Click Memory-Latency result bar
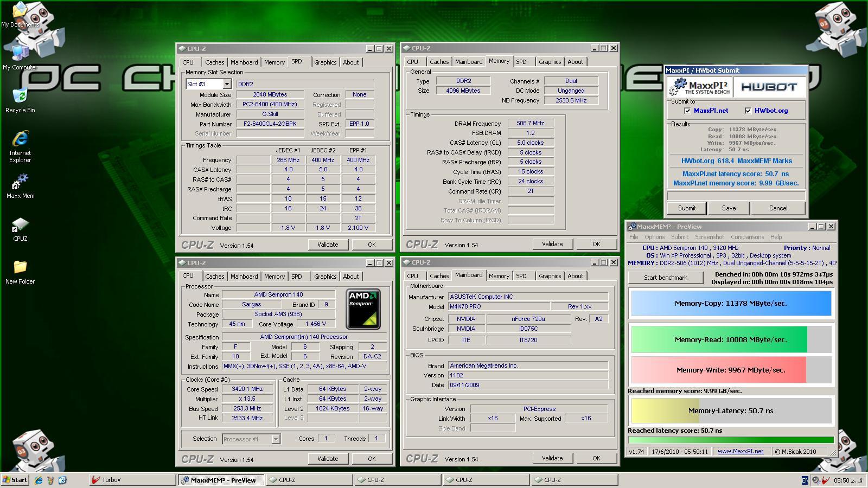Image resolution: width=868 pixels, height=488 pixels. (x=730, y=410)
